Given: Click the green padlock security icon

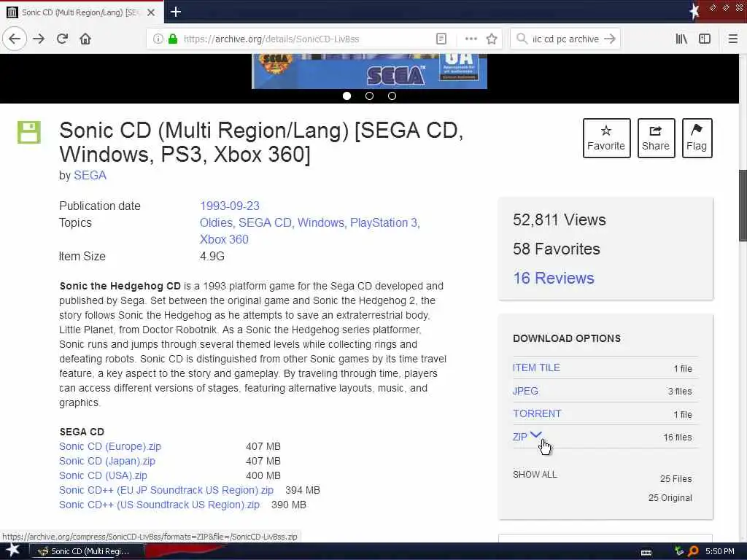Looking at the screenshot, I should [173, 39].
